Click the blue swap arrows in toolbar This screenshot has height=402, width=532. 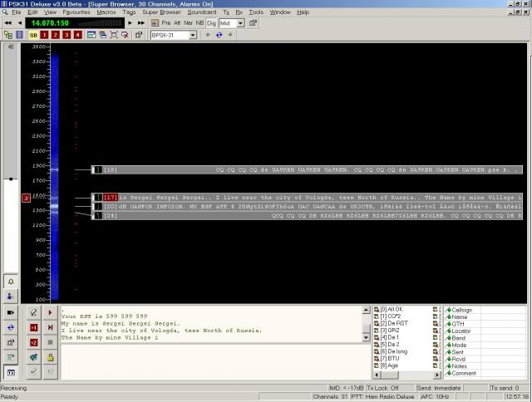pos(219,35)
